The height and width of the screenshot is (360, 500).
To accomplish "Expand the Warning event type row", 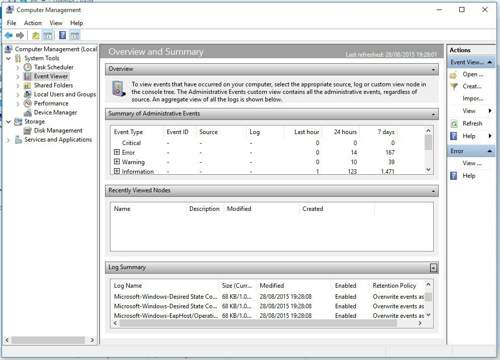I will tap(117, 162).
